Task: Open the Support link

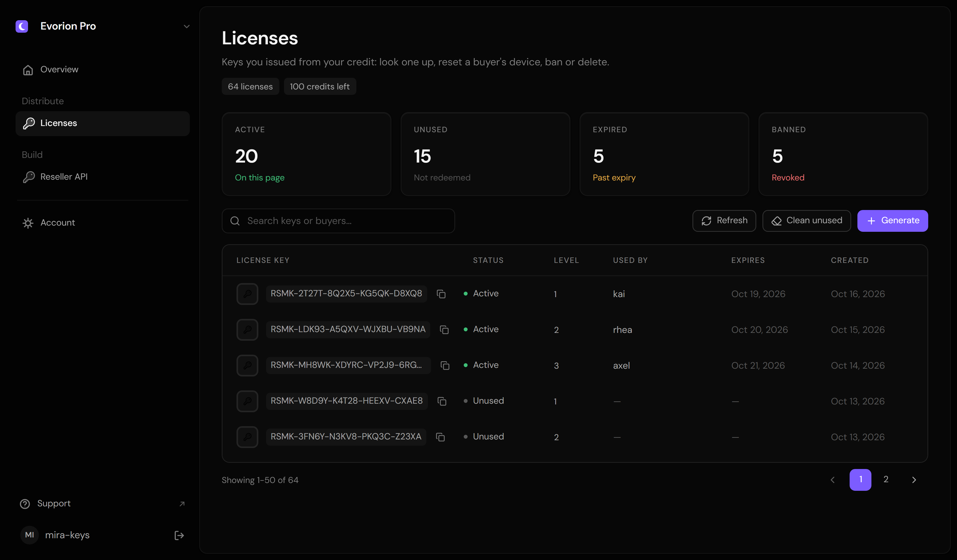Action: 102,504
